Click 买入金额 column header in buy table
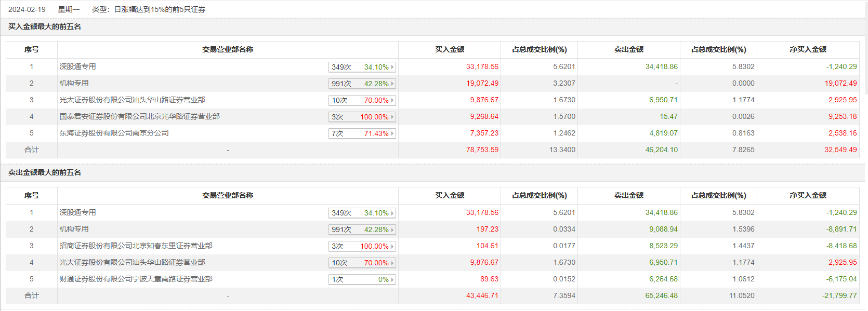The height and width of the screenshot is (311, 868). pyautogui.click(x=450, y=49)
